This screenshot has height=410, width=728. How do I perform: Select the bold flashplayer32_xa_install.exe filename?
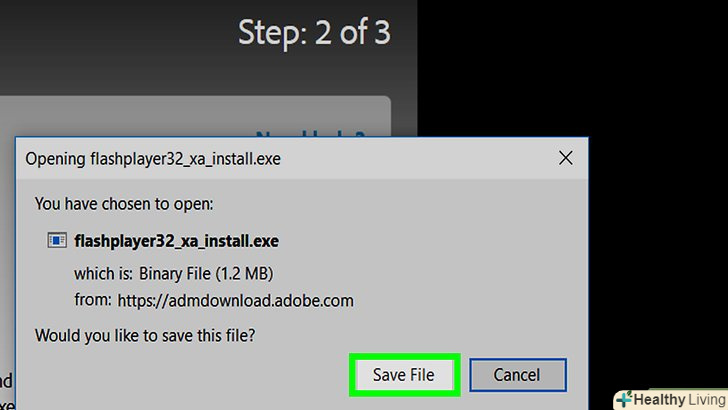coord(176,241)
